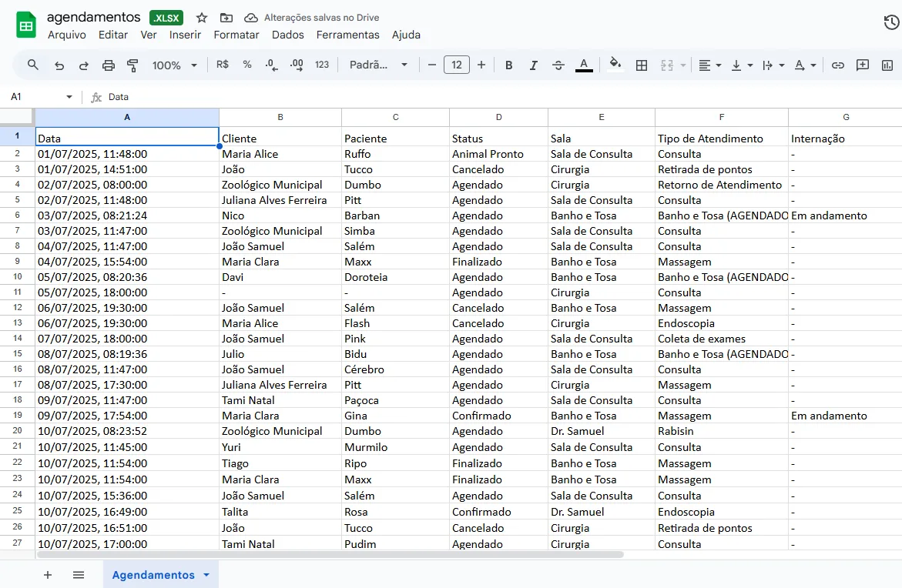Screen dimensions: 902x588
Task: Click the insert link icon
Action: pos(837,65)
